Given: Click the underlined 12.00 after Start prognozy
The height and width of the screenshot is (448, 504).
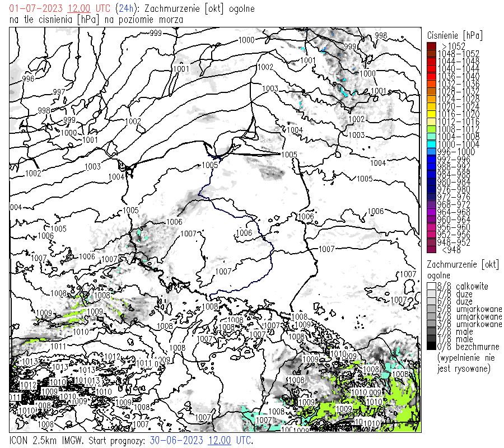Looking at the screenshot, I should [x=220, y=440].
